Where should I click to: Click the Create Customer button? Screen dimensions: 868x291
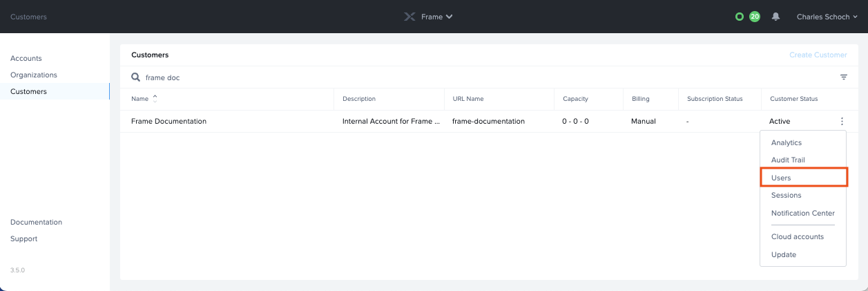coord(818,55)
